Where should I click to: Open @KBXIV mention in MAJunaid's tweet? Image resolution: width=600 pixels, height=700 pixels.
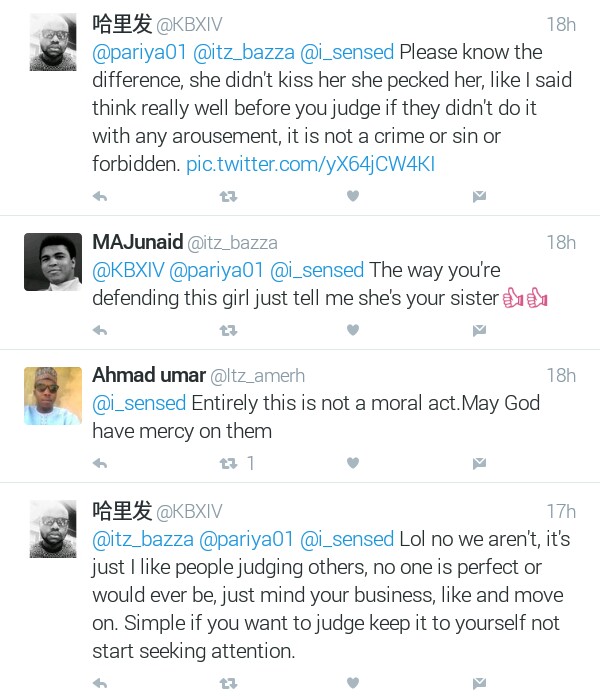[x=130, y=270]
